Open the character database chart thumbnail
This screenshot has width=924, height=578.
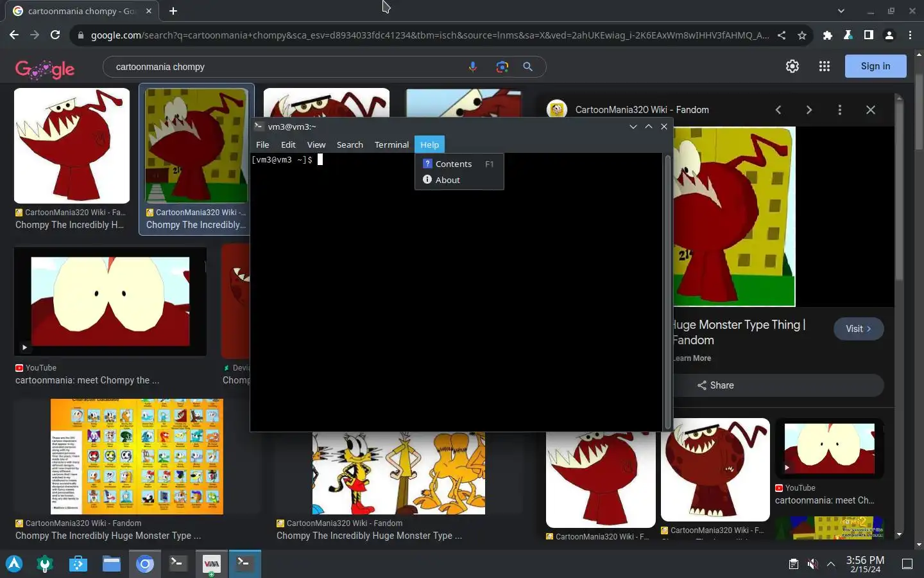pyautogui.click(x=137, y=457)
